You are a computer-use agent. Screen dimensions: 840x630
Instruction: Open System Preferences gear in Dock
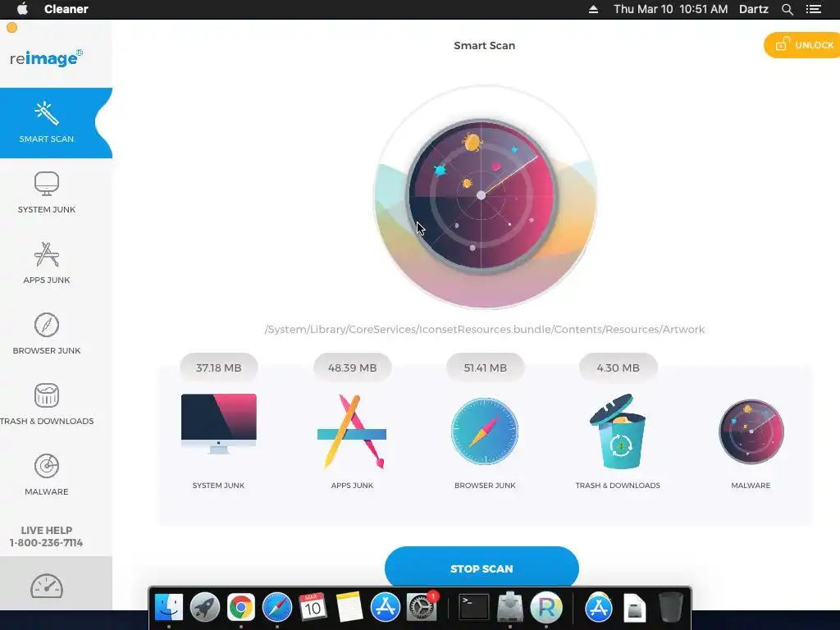[421, 608]
